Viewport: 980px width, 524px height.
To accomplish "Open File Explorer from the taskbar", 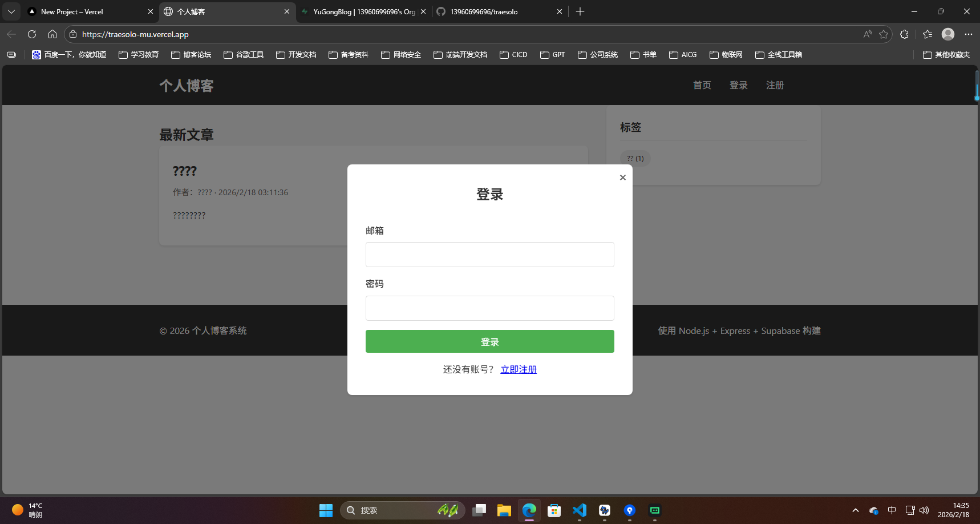I will (504, 510).
